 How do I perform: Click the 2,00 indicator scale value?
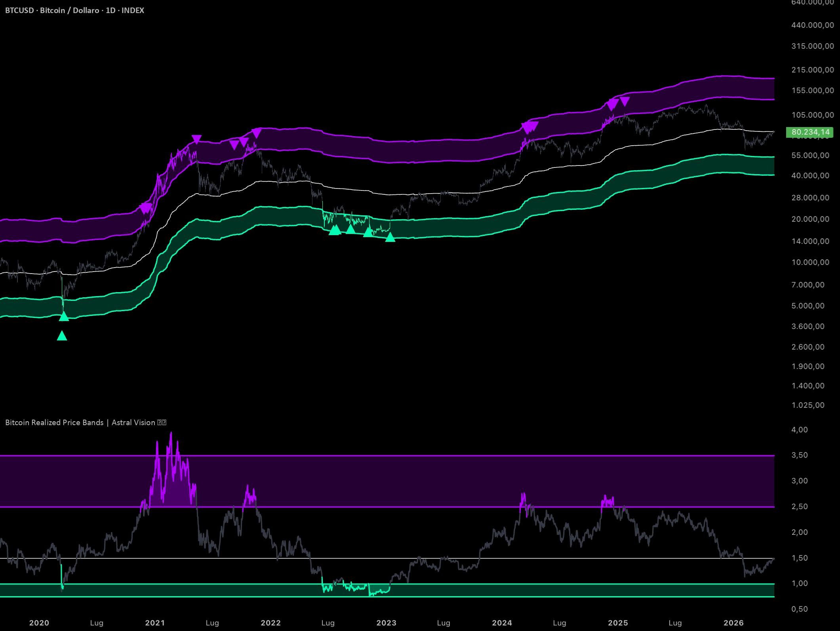pos(800,532)
